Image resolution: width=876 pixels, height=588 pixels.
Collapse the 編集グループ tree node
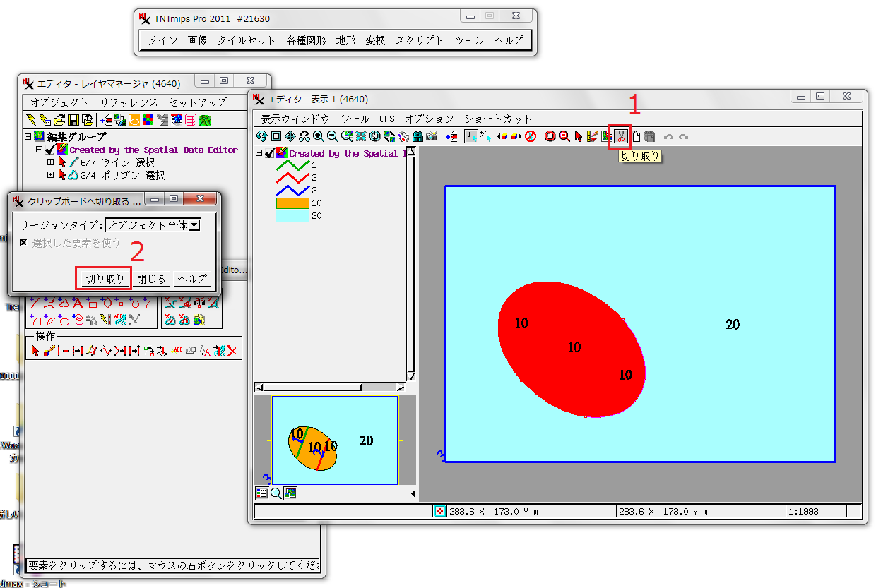28,137
